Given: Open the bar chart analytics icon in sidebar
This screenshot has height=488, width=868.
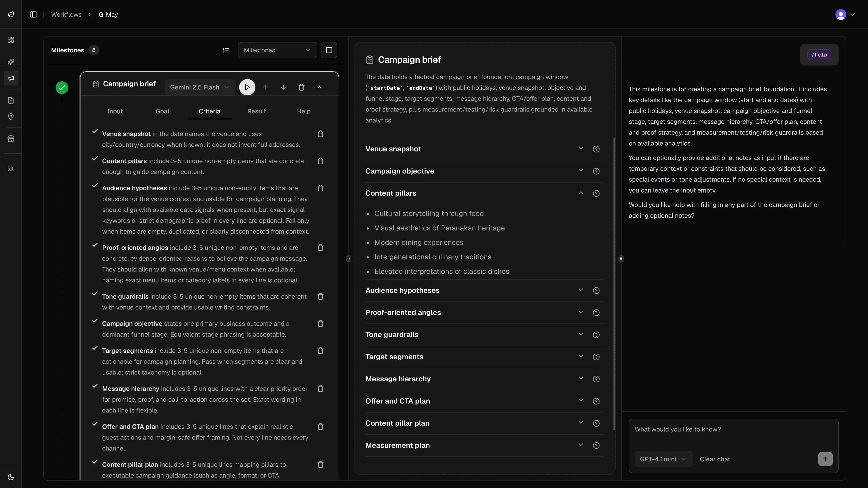Looking at the screenshot, I should [x=11, y=168].
